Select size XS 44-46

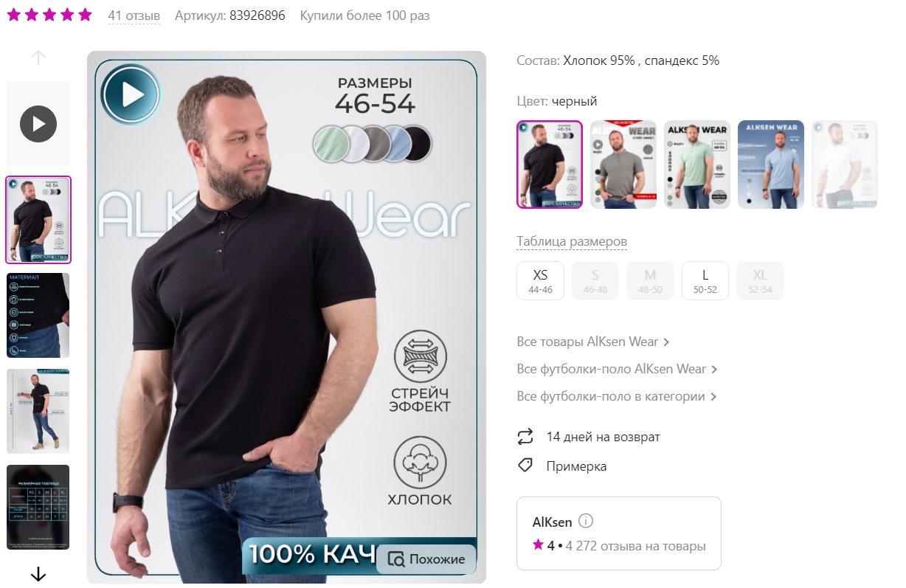(540, 281)
